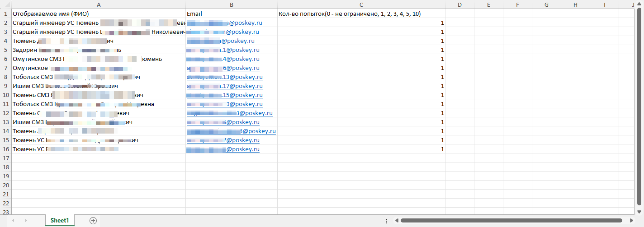Select column C header
Image resolution: width=644 pixels, height=227 pixels.
pyautogui.click(x=361, y=5)
